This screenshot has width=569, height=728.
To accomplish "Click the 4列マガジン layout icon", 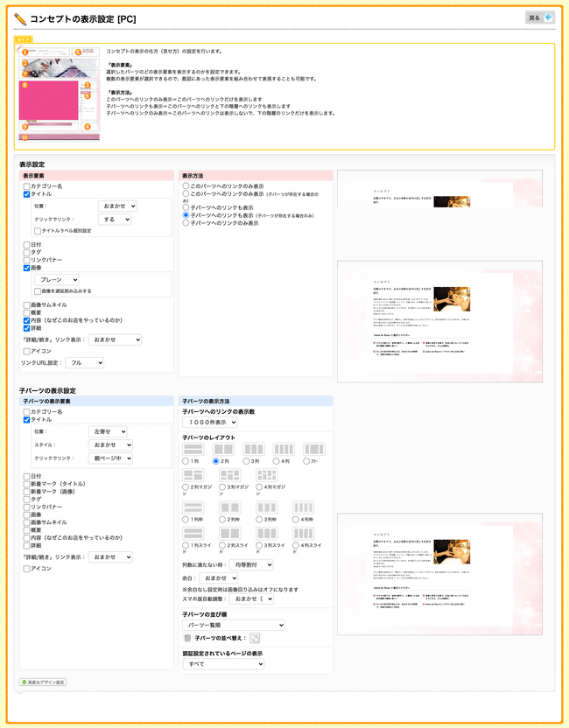I will [267, 475].
